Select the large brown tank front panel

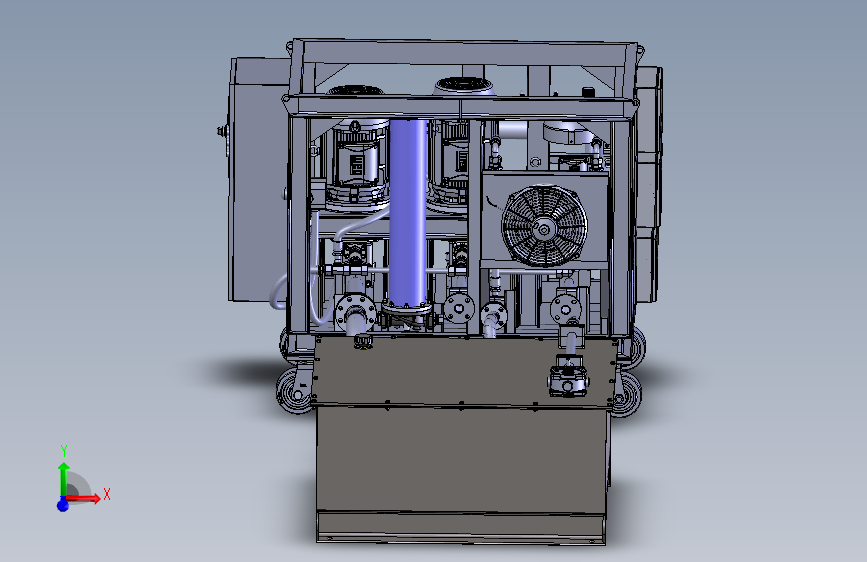(x=462, y=459)
